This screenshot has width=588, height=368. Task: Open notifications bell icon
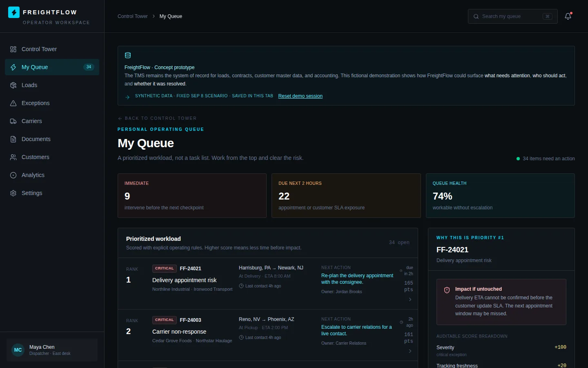point(568,16)
